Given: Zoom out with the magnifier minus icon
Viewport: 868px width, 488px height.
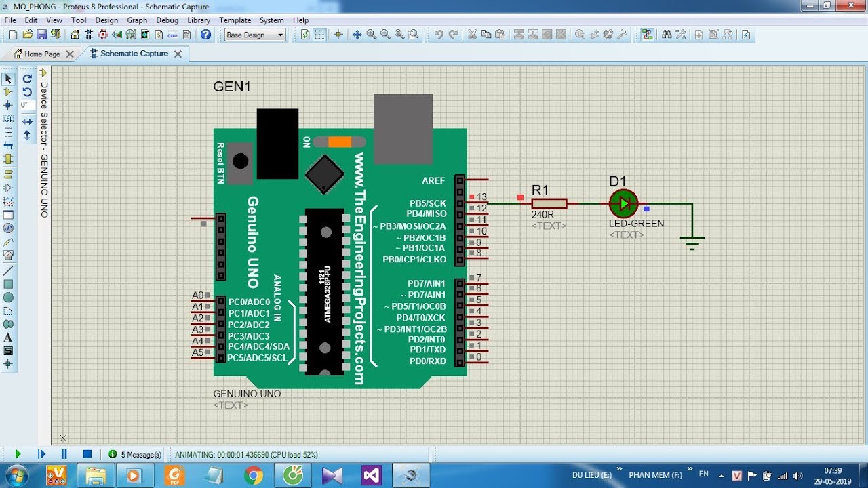Looking at the screenshot, I should click(x=385, y=35).
